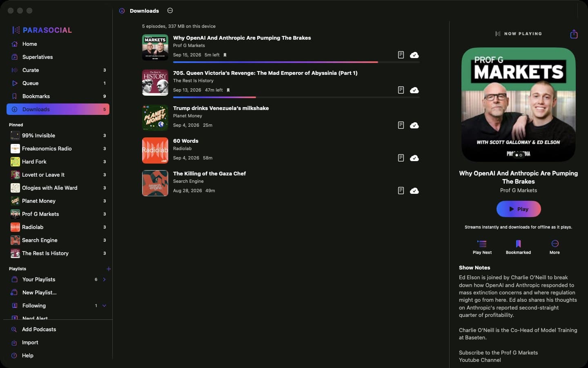
Task: Click downloaded cloud icon for Planet Money episode
Action: tap(414, 125)
